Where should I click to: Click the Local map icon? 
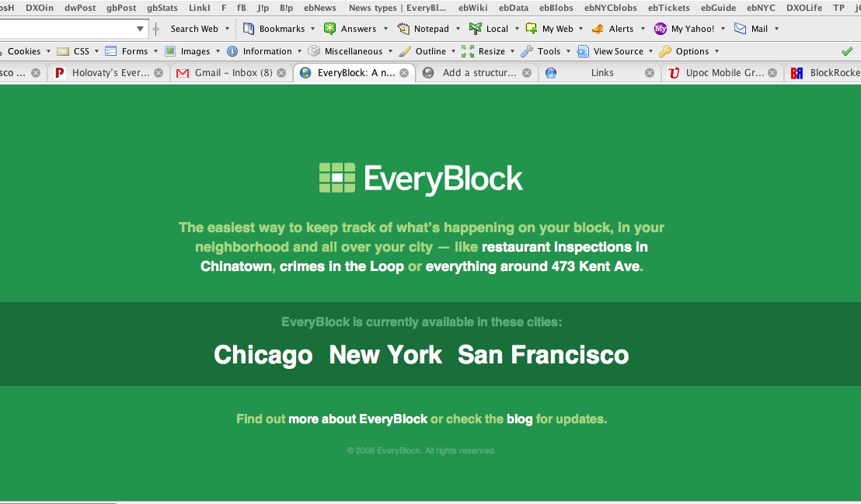(x=476, y=29)
